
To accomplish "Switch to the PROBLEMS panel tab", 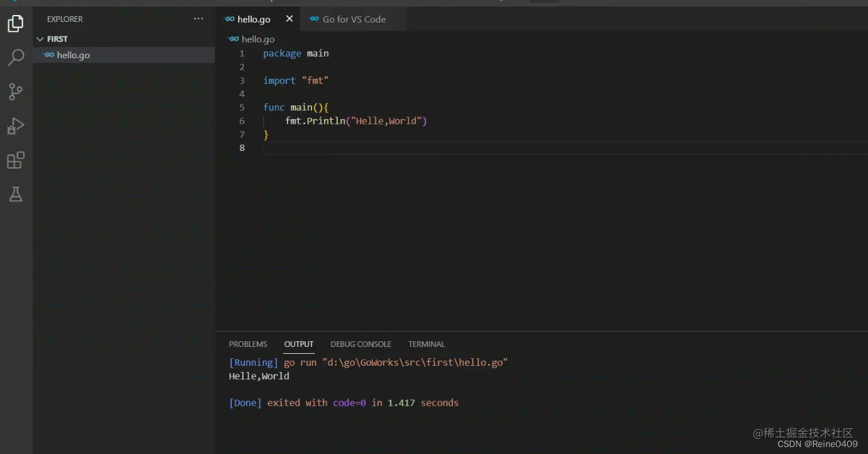I will click(x=248, y=344).
